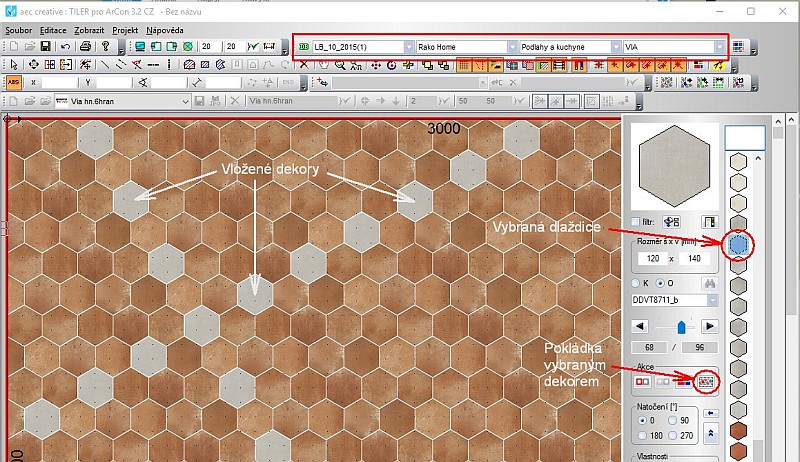Click the binoculars search icon

point(710,283)
